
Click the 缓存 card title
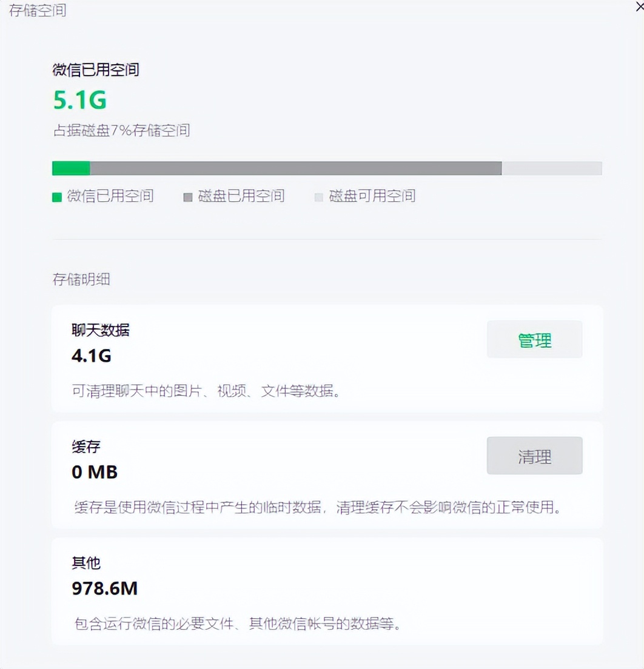click(x=86, y=447)
